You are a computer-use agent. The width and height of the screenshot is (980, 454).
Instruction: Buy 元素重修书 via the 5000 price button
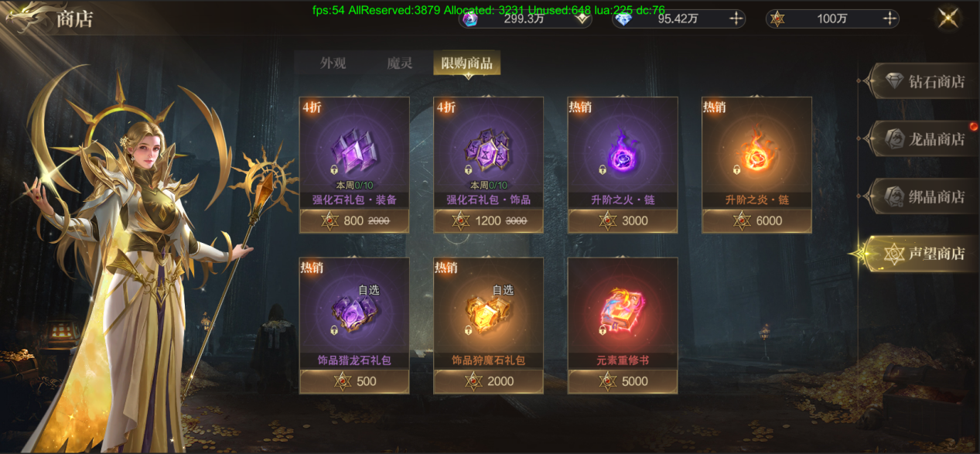[x=623, y=381]
